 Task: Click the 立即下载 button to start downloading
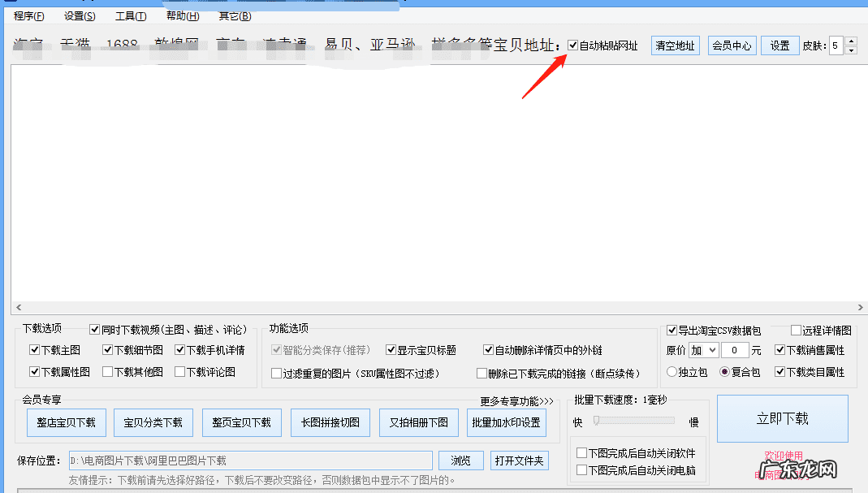781,418
